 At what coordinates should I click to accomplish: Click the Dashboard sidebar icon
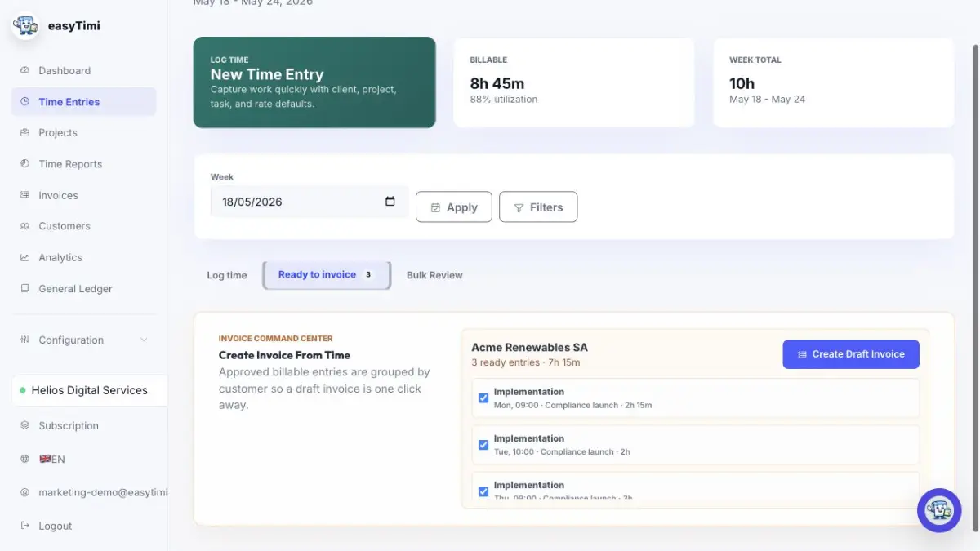click(x=24, y=71)
